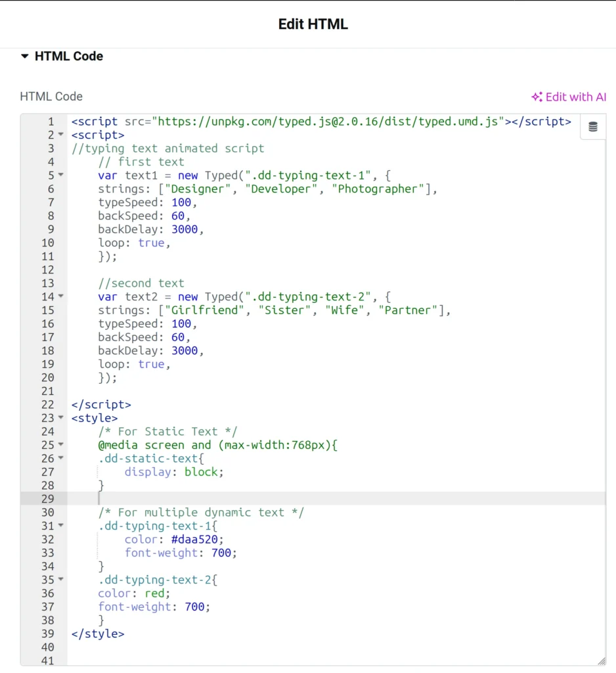Click the "Partner" string on line 15
The width and height of the screenshot is (616, 673).
pos(408,310)
